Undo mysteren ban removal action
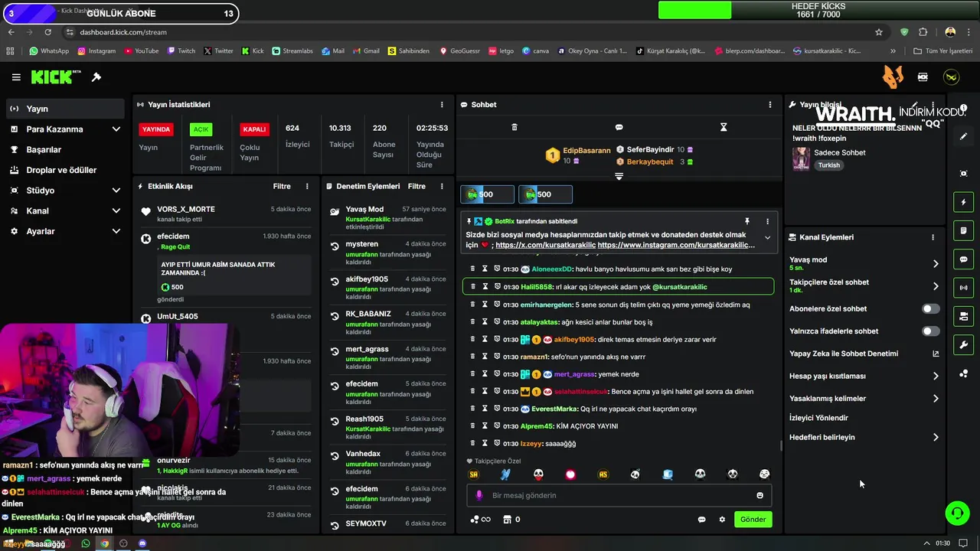This screenshot has width=980, height=551. pyautogui.click(x=335, y=246)
